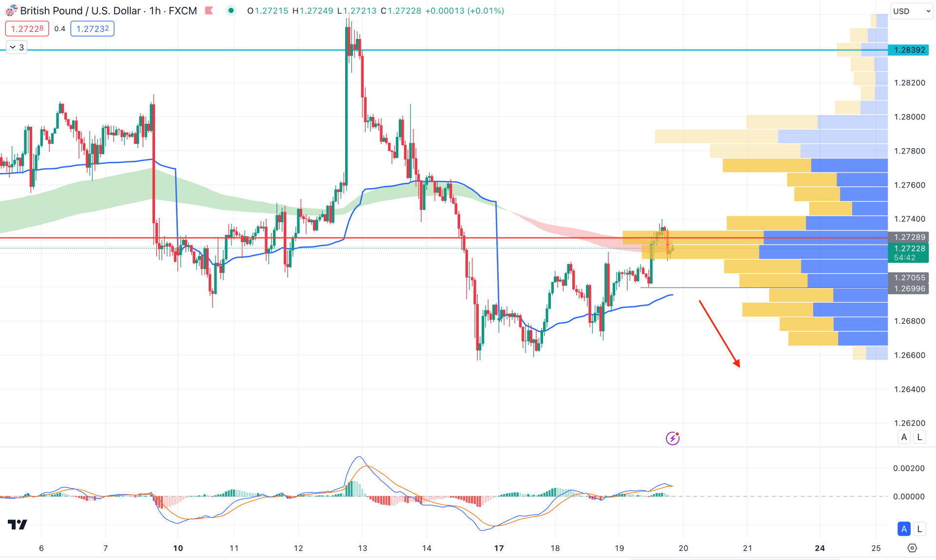The height and width of the screenshot is (560, 936).
Task: Click the British Pound flag symbol icon
Action: tap(11, 10)
